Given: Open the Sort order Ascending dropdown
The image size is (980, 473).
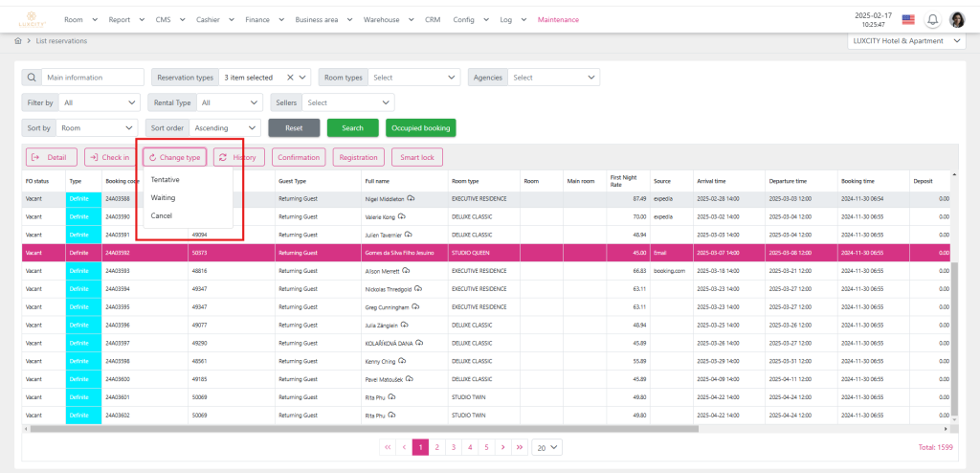Looking at the screenshot, I should 225,127.
